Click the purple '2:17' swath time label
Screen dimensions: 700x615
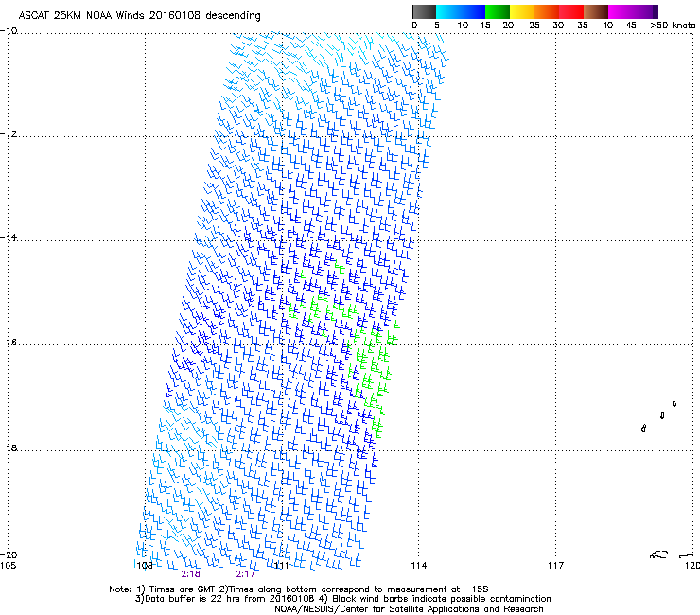pos(245,574)
